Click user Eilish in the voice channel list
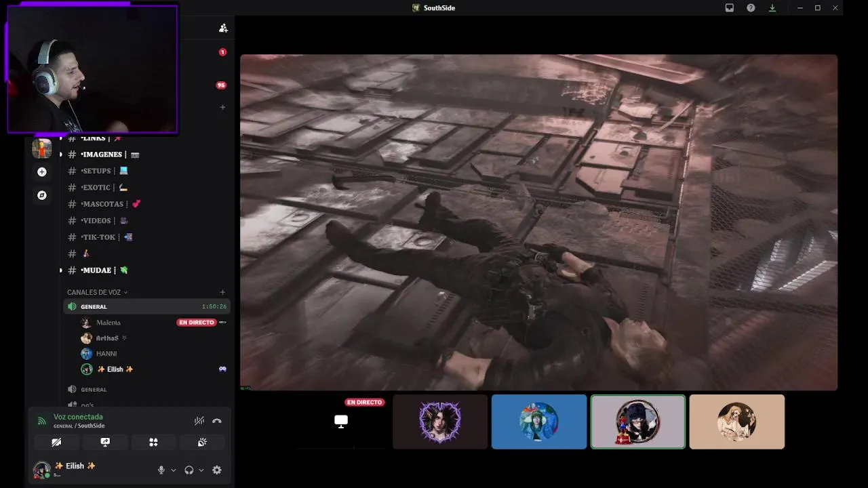The width and height of the screenshot is (868, 488). 115,369
